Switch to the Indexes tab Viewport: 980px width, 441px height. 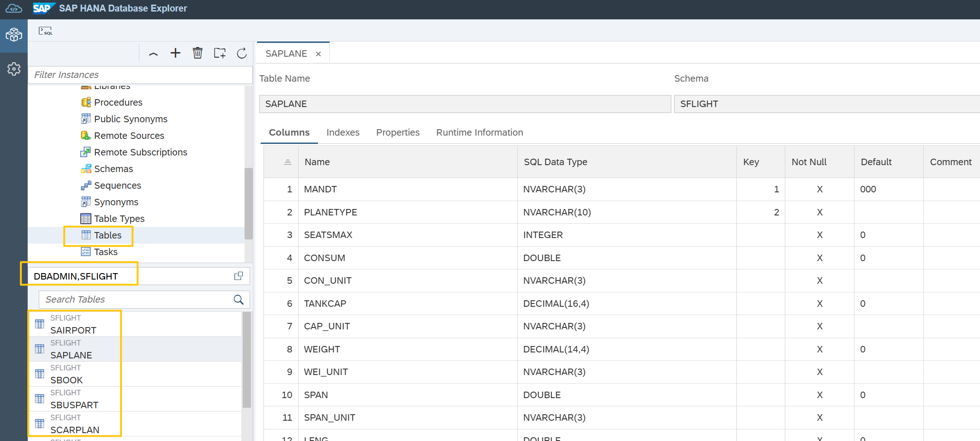click(343, 132)
